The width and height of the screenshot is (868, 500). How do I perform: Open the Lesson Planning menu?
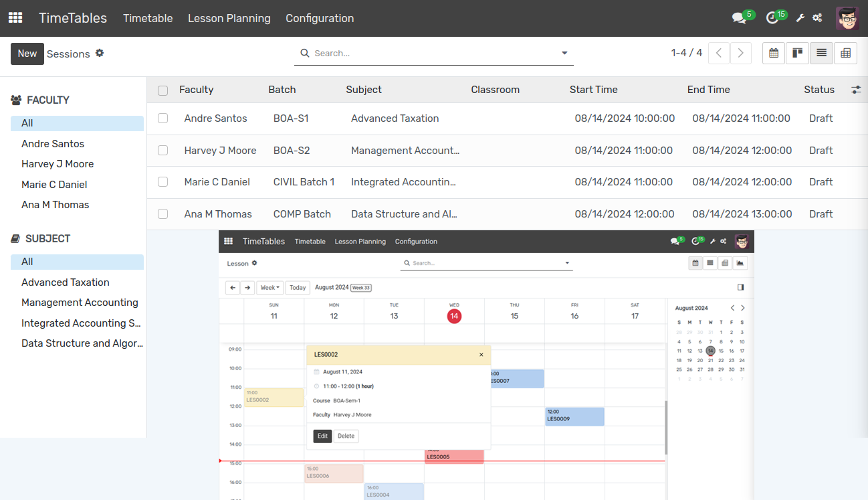(x=229, y=18)
